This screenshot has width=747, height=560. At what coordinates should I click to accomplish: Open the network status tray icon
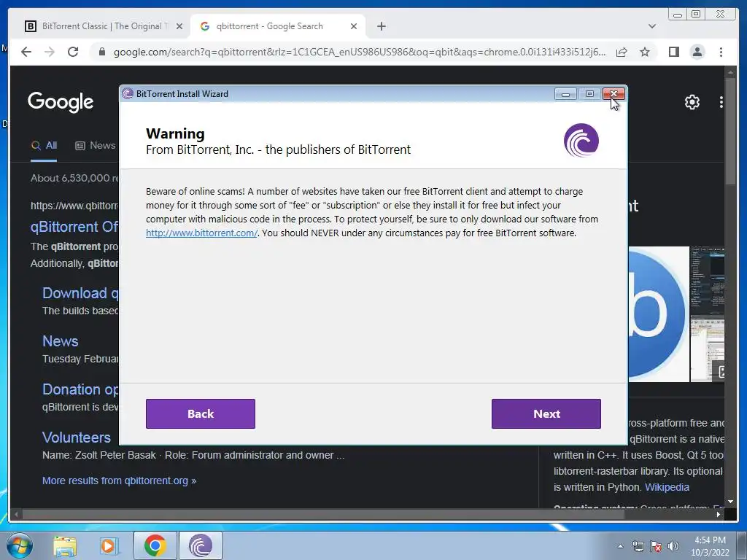pos(638,546)
